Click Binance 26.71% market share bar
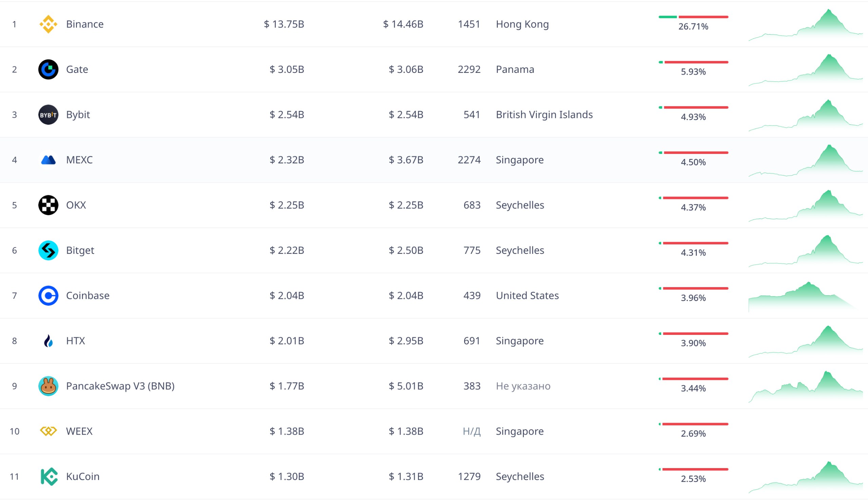Screen dimensions: 868x502 click(x=693, y=17)
